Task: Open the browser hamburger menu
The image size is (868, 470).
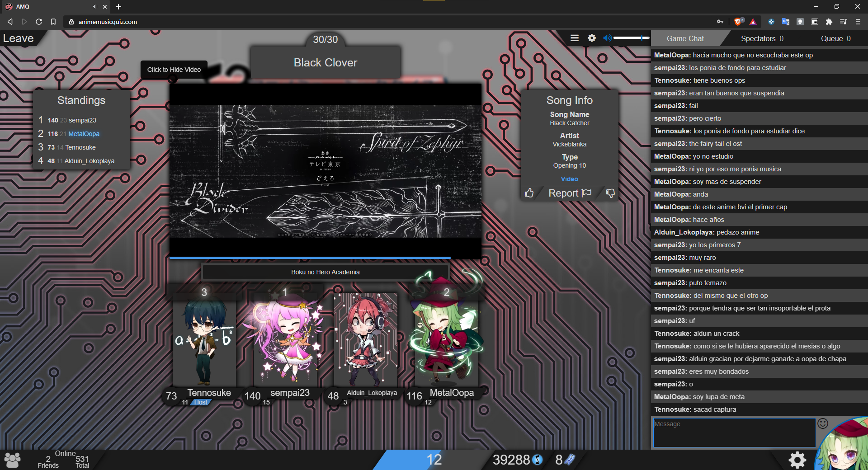Action: point(858,22)
